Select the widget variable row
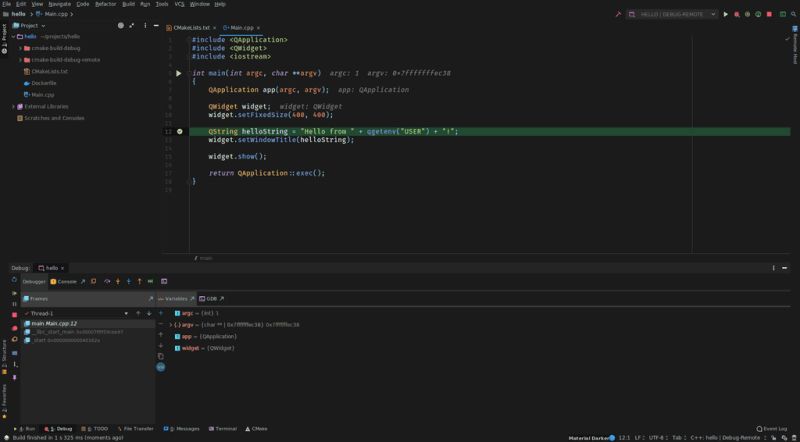Screen dimensions: 800x442 (204, 348)
